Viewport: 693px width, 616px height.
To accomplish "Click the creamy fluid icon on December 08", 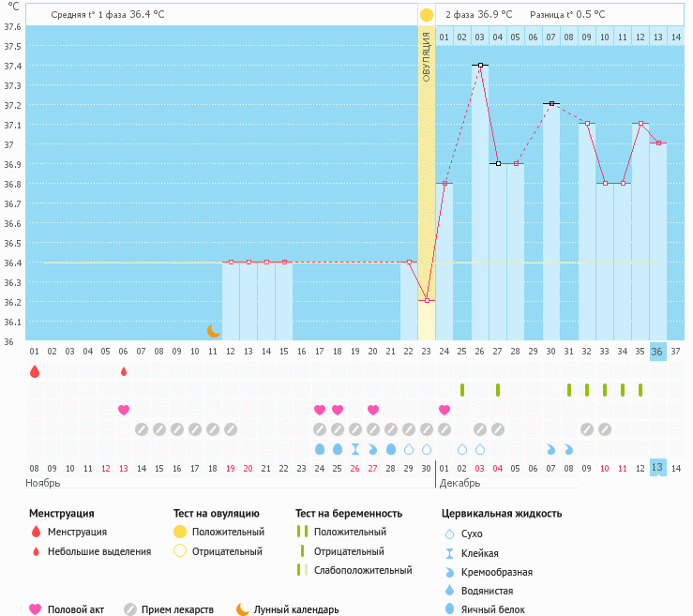I will click(x=569, y=449).
